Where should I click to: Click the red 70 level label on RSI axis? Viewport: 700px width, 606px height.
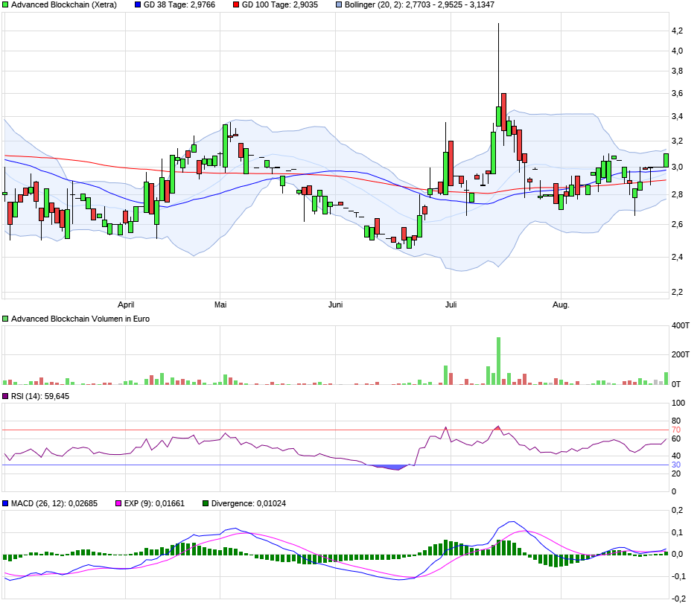[676, 430]
